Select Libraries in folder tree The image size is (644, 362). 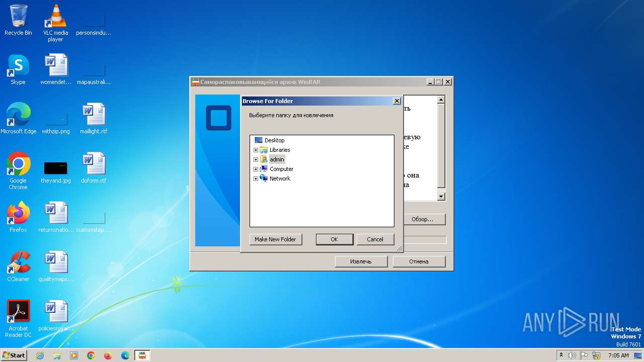coord(280,150)
